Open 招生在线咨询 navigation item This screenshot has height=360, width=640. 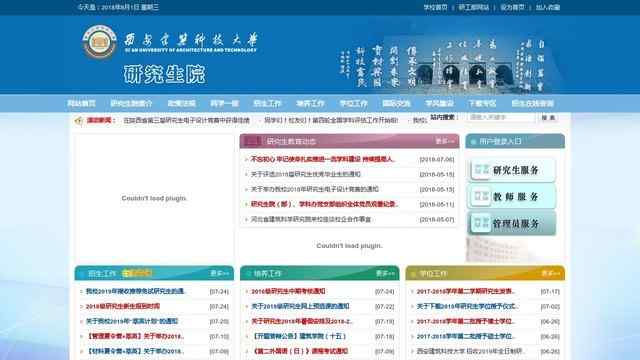[x=532, y=104]
